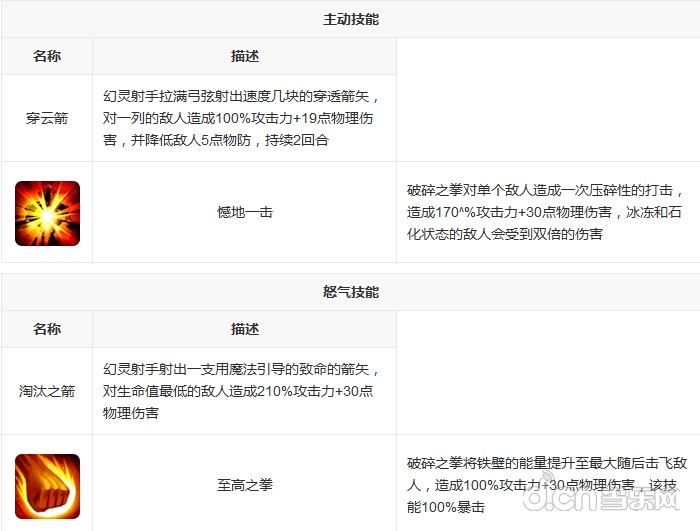Click the flaming fist icon for 至高之拳
This screenshot has width=700, height=531.
click(47, 485)
